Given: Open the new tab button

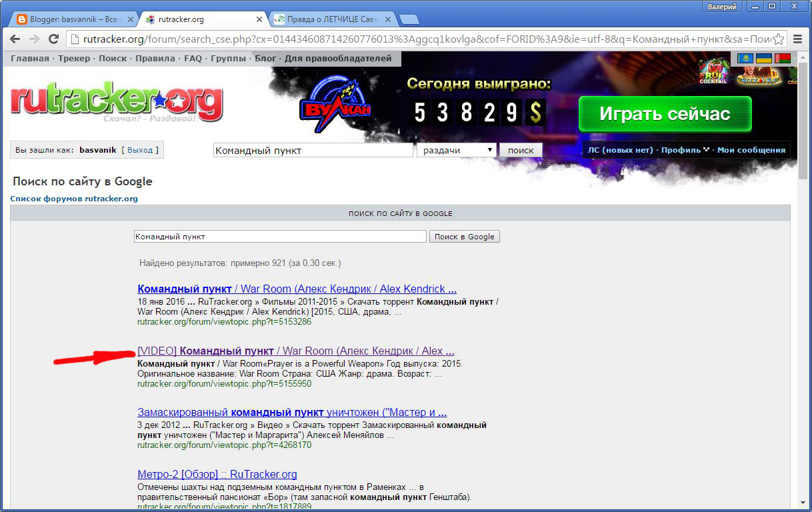Looking at the screenshot, I should pyautogui.click(x=408, y=19).
